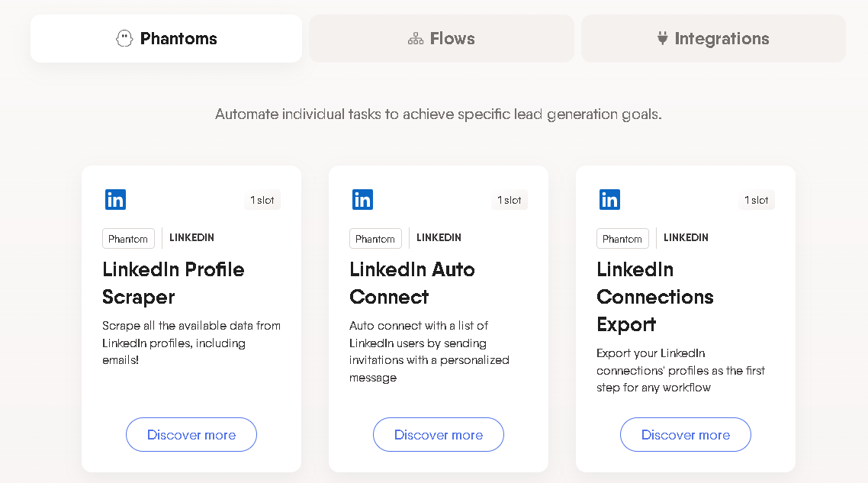868x483 pixels.
Task: Click Discover more for LinkedIn Profile Scraper
Action: pyautogui.click(x=191, y=434)
